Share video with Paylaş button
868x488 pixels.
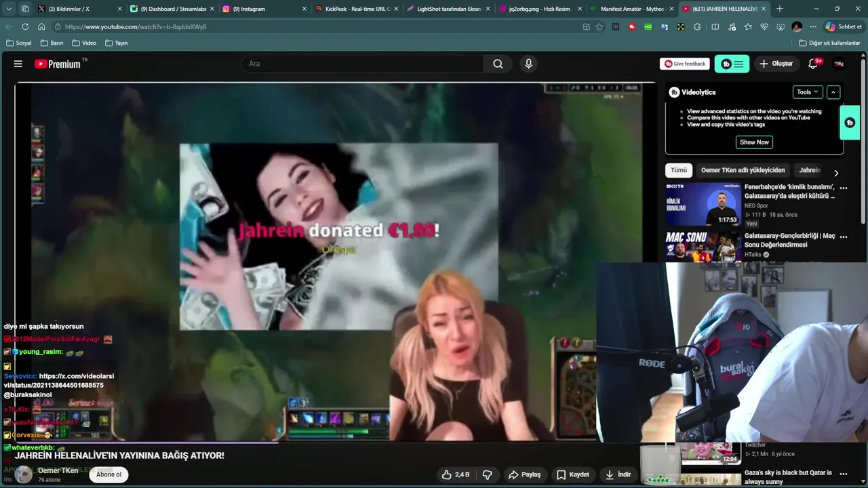pyautogui.click(x=524, y=474)
